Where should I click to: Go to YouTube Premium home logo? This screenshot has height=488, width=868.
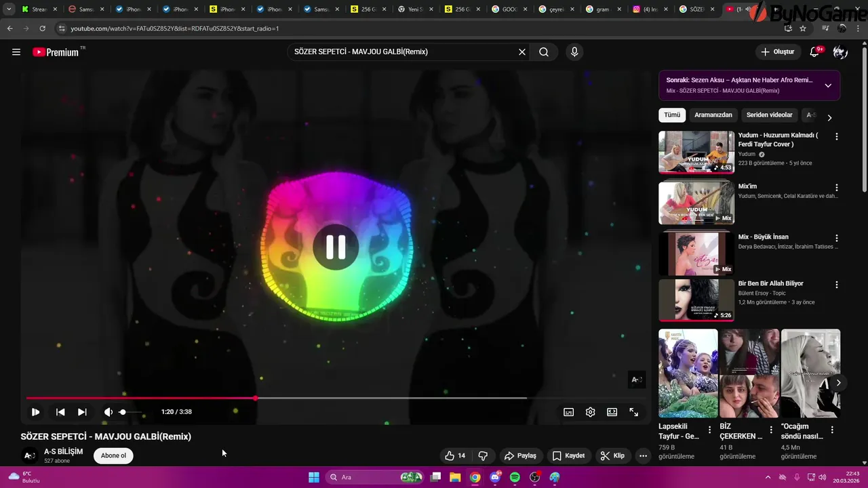click(56, 52)
